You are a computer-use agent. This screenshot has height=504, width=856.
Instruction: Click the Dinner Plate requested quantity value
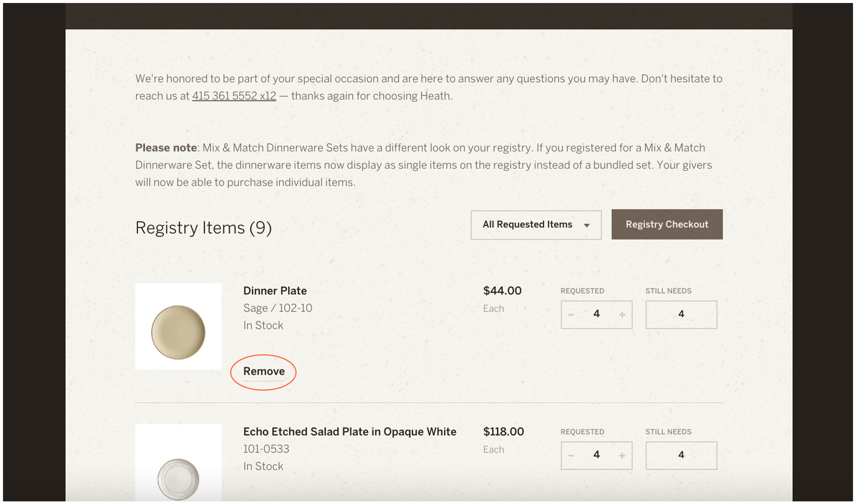[x=597, y=314]
